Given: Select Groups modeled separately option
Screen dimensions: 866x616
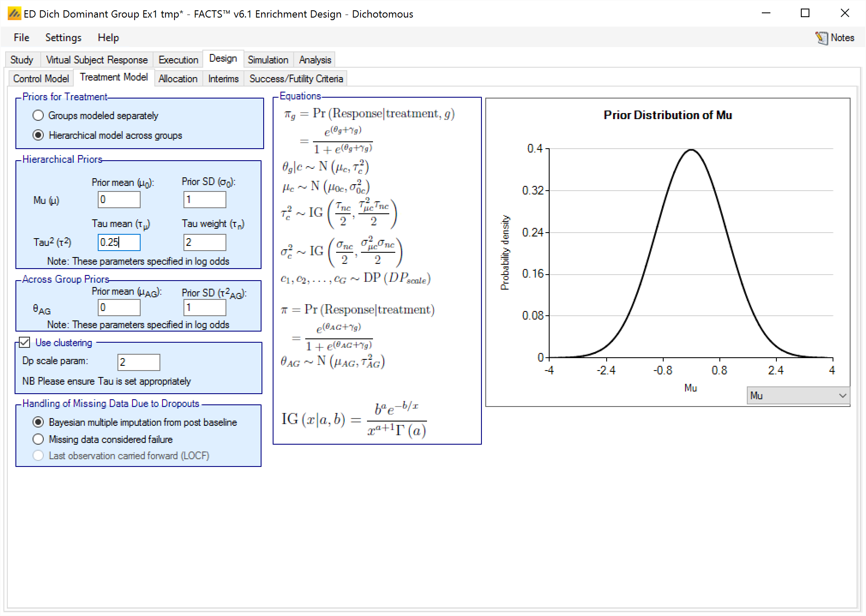Looking at the screenshot, I should [38, 115].
